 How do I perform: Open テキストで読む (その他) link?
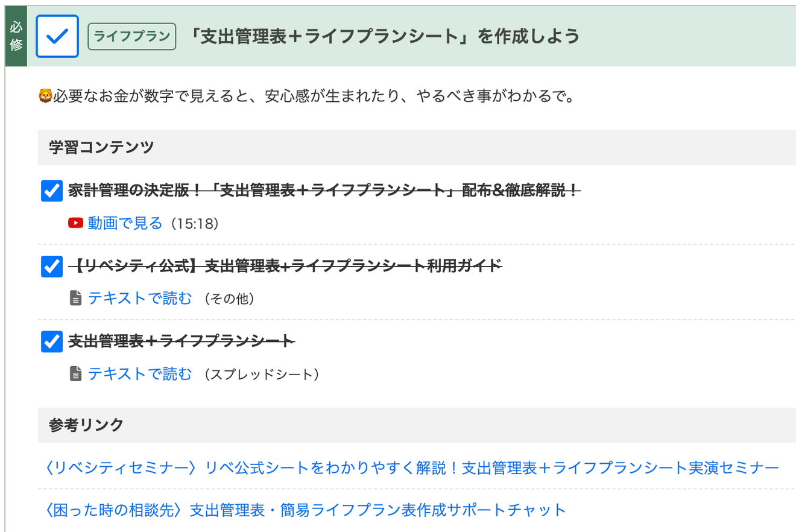coord(140,298)
